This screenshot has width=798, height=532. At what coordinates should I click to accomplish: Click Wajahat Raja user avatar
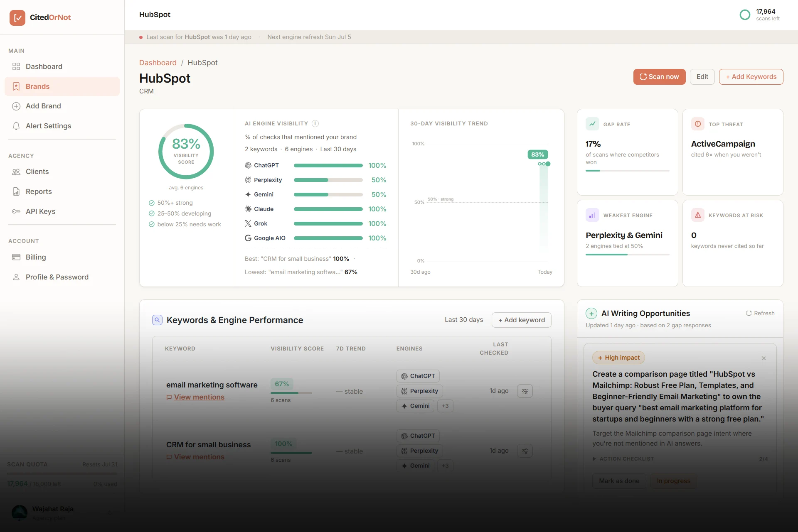(20, 513)
